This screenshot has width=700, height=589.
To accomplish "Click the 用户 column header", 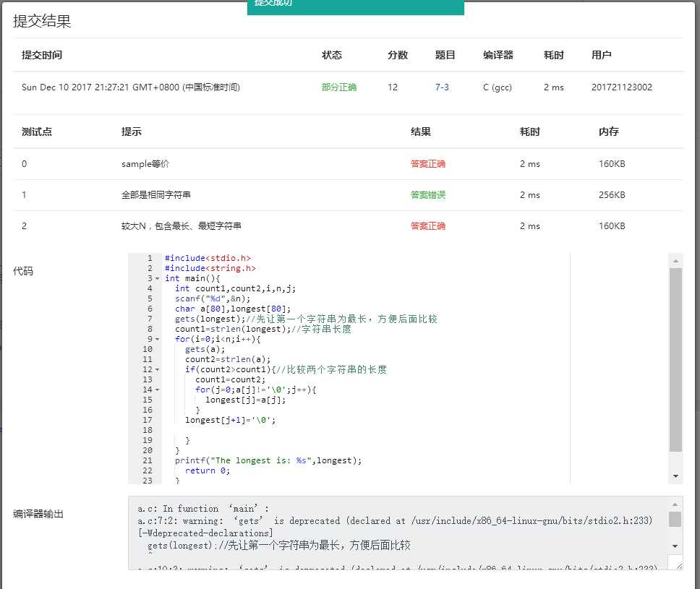I will click(x=602, y=55).
